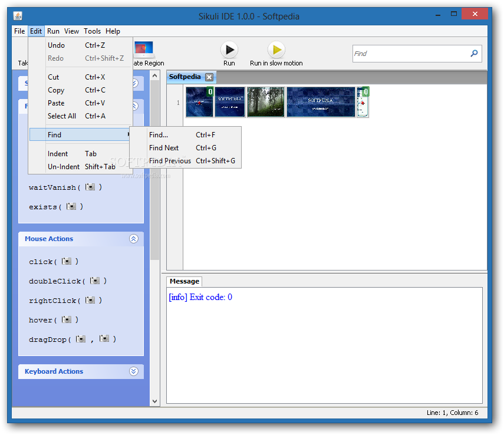504x435 pixels.
Task: Insert the exists command
Action: click(56, 207)
